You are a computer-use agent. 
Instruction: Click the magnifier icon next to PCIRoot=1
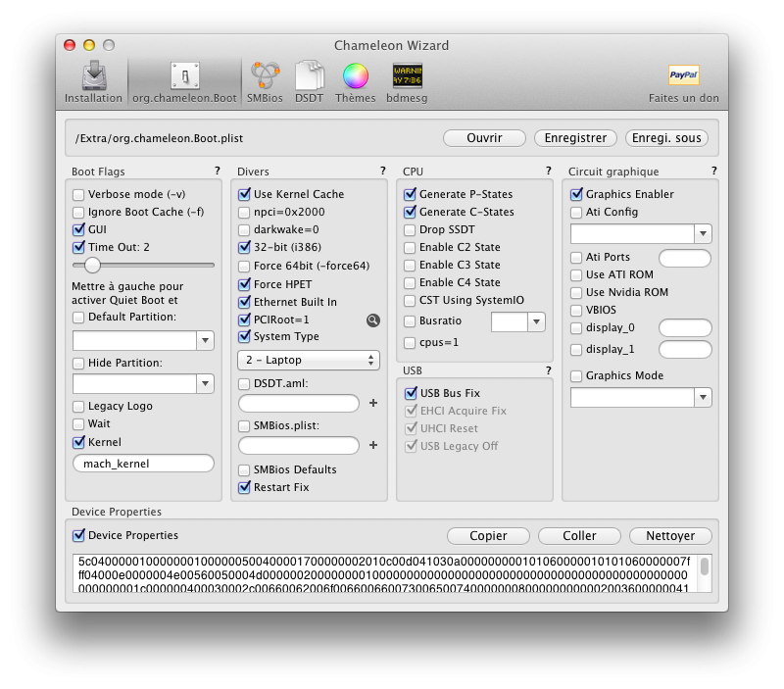pos(372,320)
